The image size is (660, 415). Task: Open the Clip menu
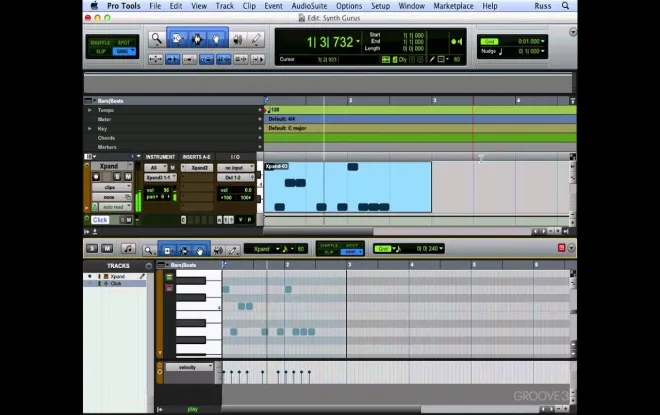[x=249, y=5]
